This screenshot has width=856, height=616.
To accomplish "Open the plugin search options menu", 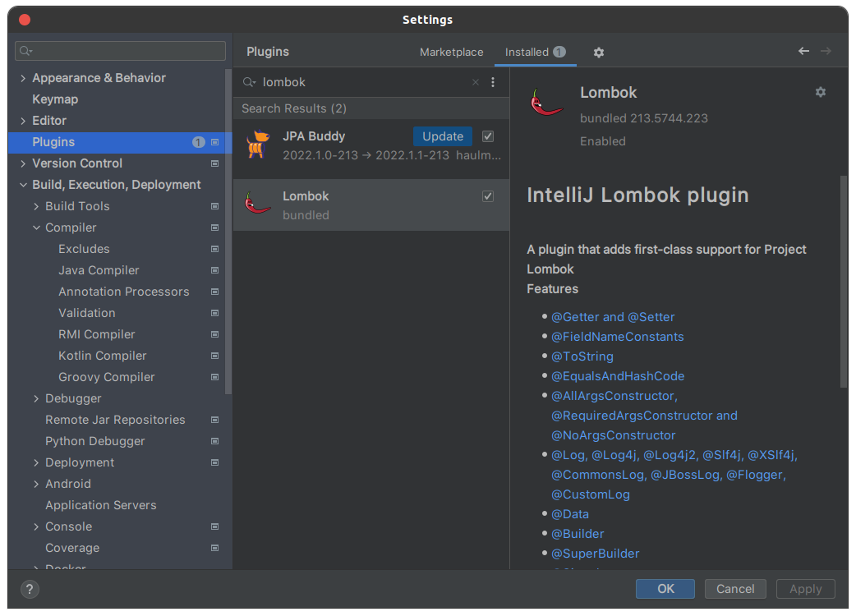I will [492, 82].
